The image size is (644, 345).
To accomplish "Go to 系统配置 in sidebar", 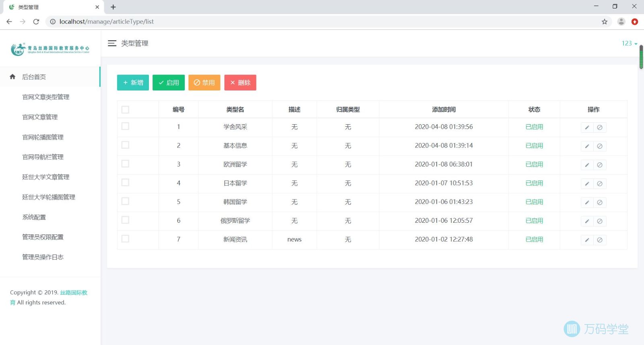I will (x=34, y=217).
